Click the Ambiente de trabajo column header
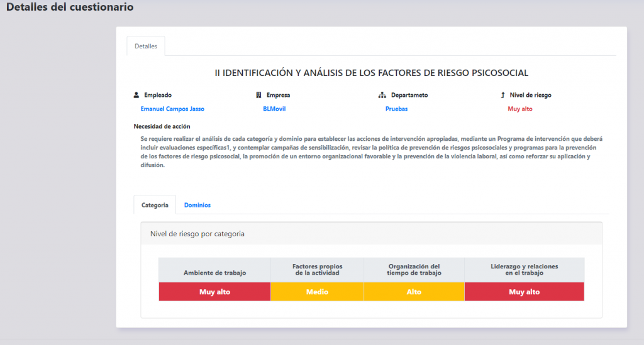This screenshot has height=345, width=644. (214, 273)
